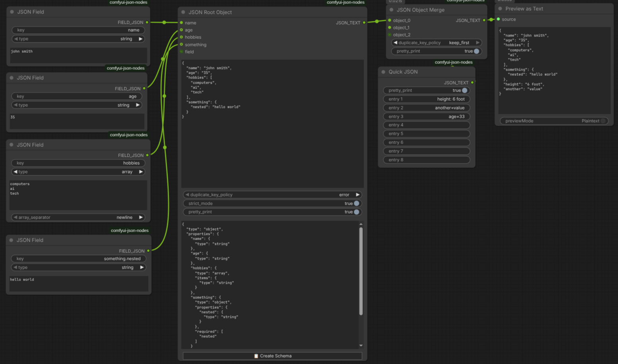The width and height of the screenshot is (618, 364).
Task: Click the schema text scroll-down arrow
Action: (x=361, y=346)
